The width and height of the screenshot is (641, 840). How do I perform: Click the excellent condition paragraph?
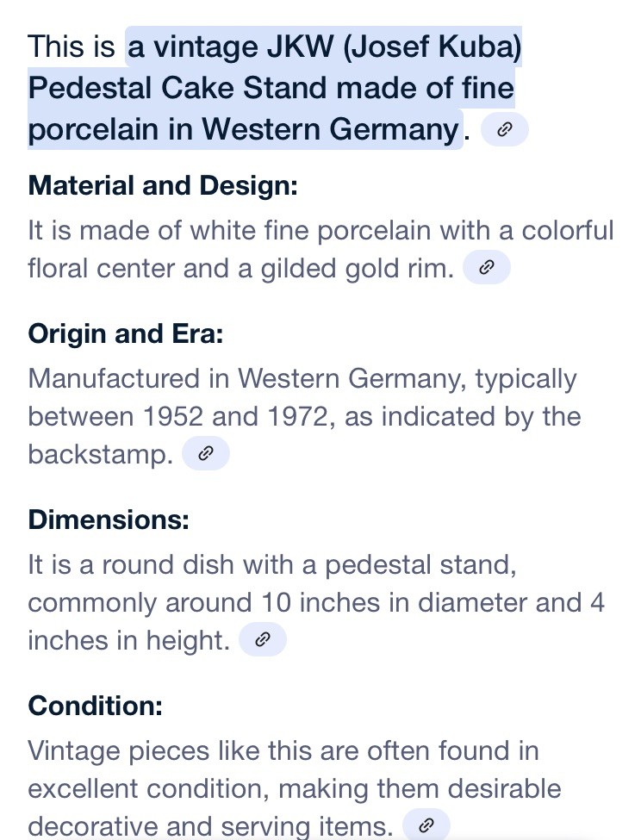pyautogui.click(x=295, y=788)
